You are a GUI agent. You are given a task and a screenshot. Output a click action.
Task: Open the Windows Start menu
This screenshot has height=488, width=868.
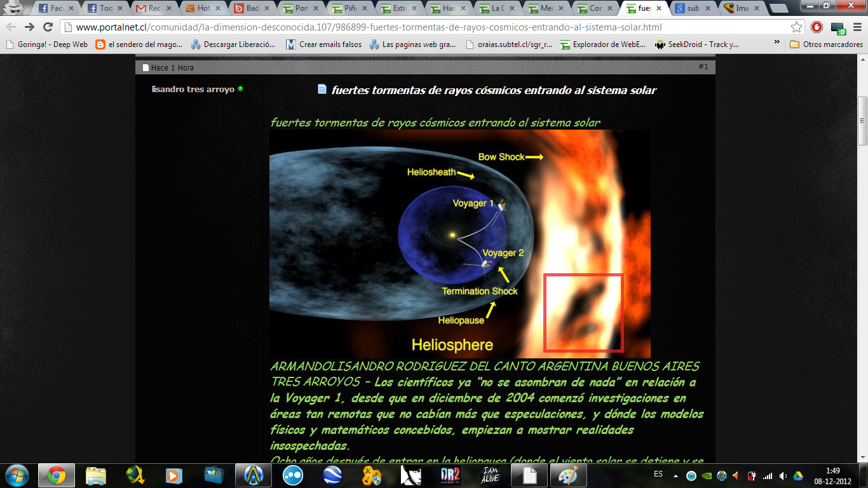tap(17, 475)
